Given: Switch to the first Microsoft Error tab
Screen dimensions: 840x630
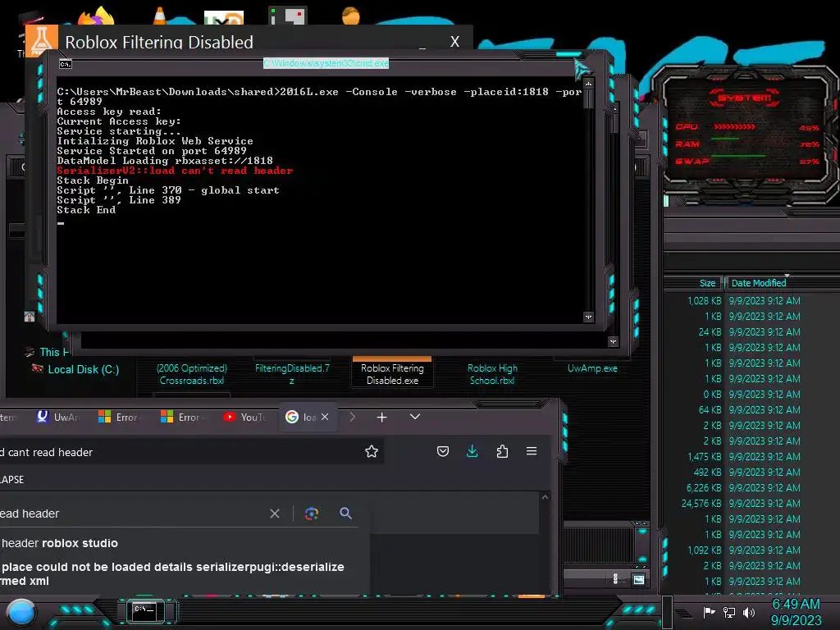Looking at the screenshot, I should click(x=120, y=417).
